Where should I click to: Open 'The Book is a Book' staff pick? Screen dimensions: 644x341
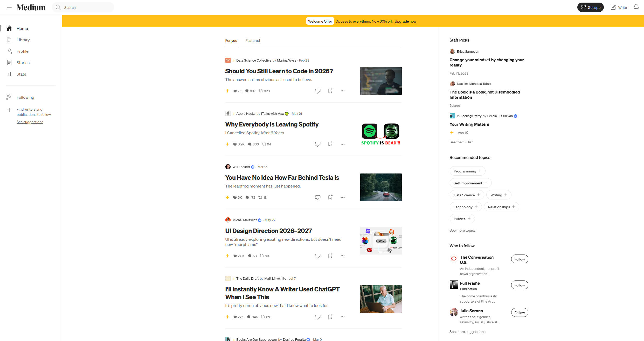point(484,95)
